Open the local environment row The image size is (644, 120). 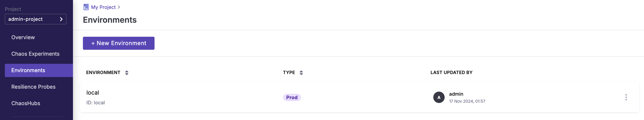click(93, 93)
